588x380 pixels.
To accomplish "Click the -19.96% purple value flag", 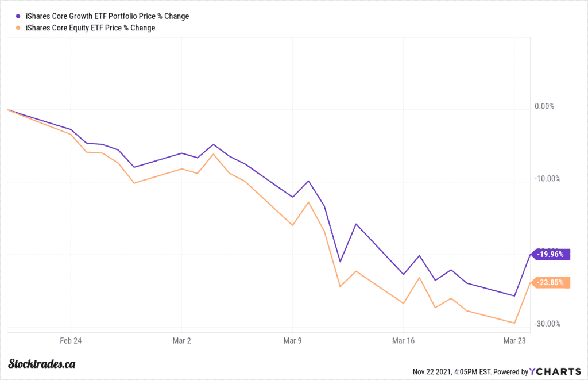I will [552, 254].
